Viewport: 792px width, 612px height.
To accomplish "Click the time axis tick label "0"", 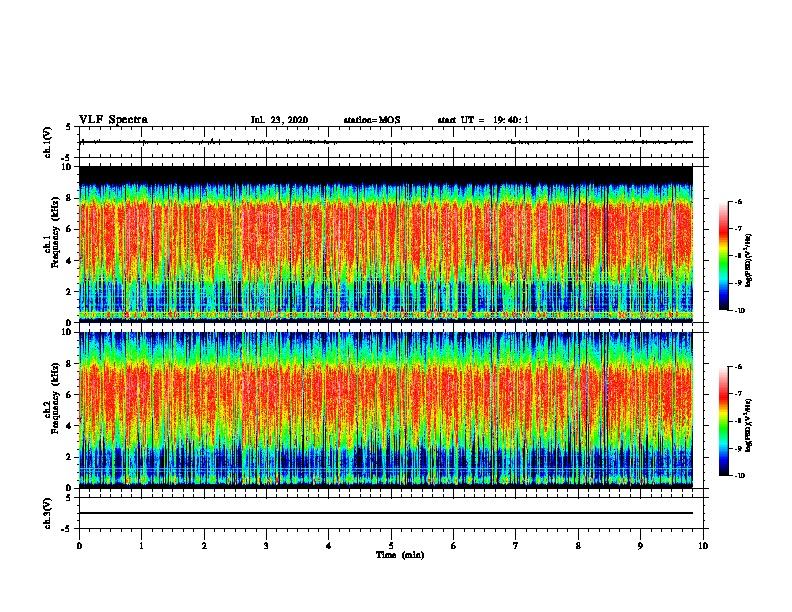I will tap(79, 546).
